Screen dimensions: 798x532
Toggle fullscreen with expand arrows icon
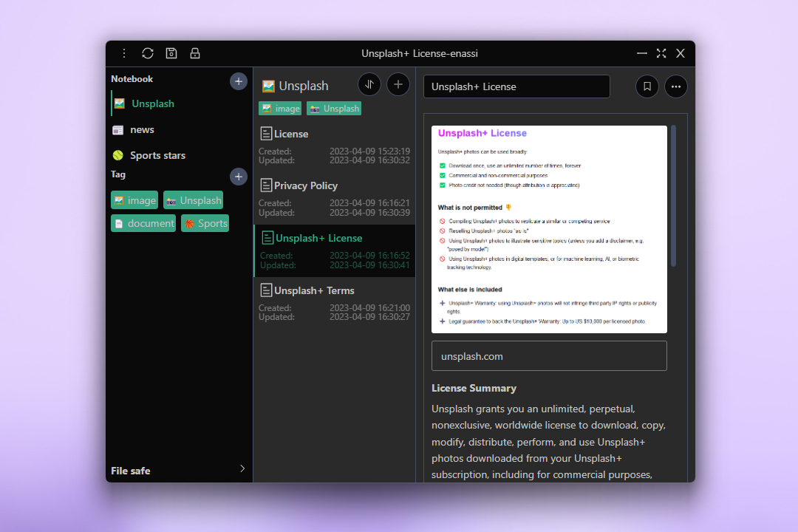(x=661, y=53)
